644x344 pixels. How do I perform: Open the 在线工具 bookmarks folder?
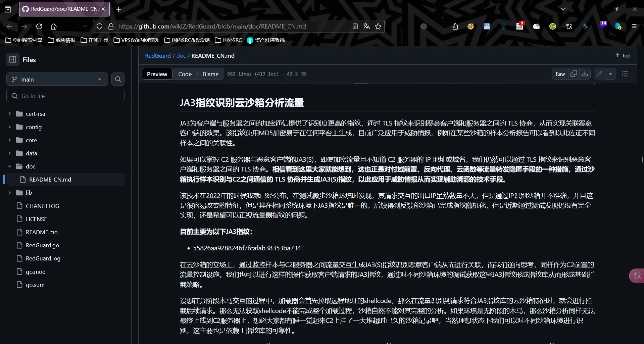94,40
